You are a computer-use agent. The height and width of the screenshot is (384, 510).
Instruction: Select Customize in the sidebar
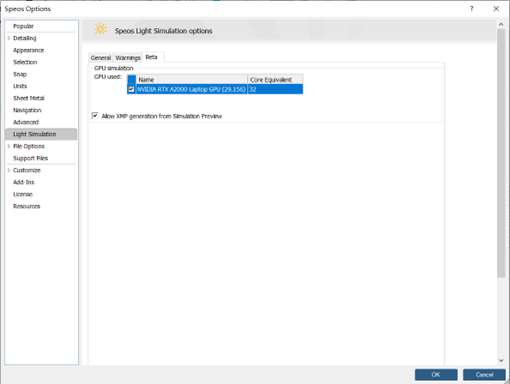(27, 170)
